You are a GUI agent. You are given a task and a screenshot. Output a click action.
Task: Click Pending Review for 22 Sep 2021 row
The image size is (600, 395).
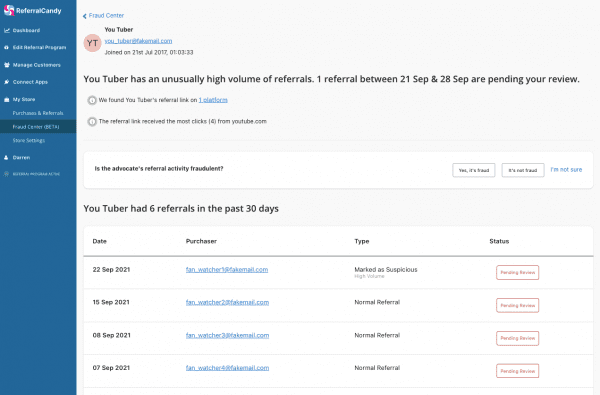[x=517, y=273]
